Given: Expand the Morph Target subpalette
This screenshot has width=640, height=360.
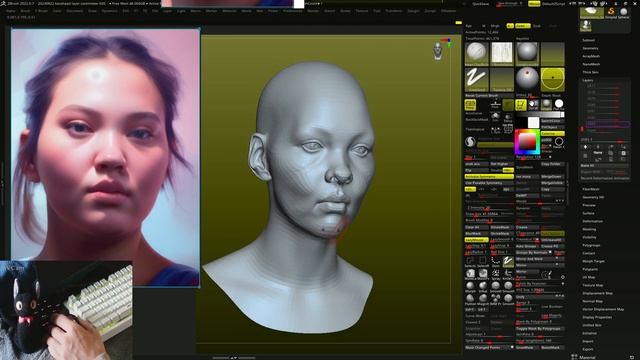Looking at the screenshot, I should click(593, 261).
